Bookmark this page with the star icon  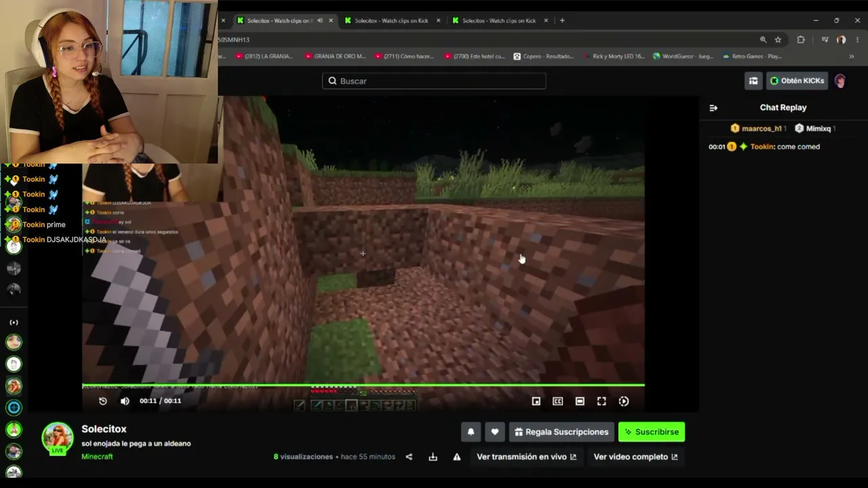point(778,39)
